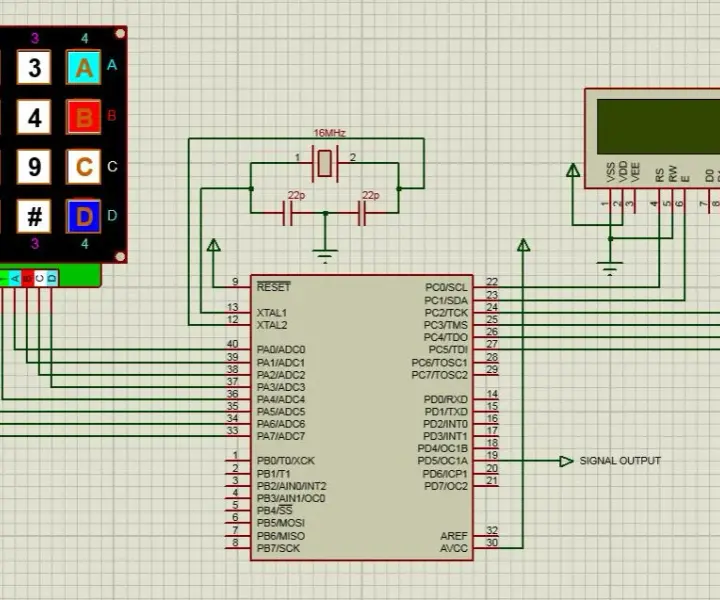This screenshot has width=720, height=600.
Task: Select the LCD display screen
Action: click(x=658, y=127)
